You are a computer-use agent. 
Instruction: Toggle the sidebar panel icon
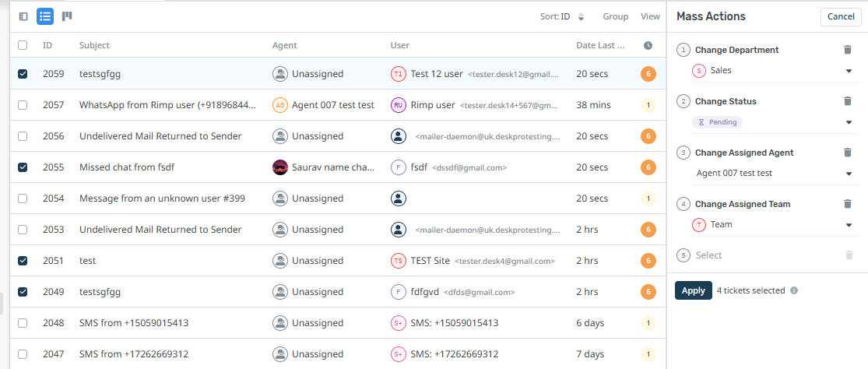23,16
